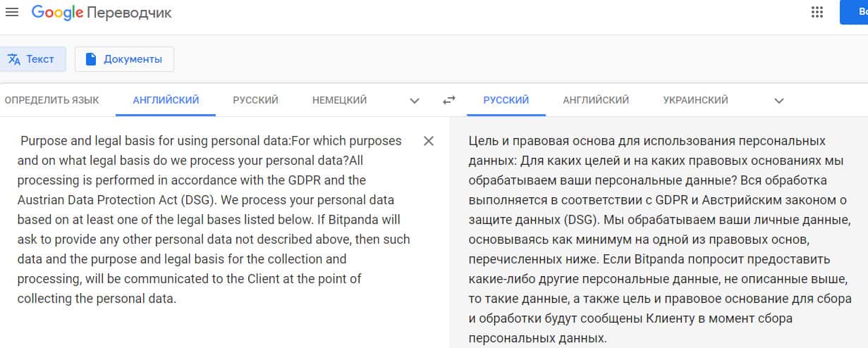Select Немецкий as source language

[339, 100]
